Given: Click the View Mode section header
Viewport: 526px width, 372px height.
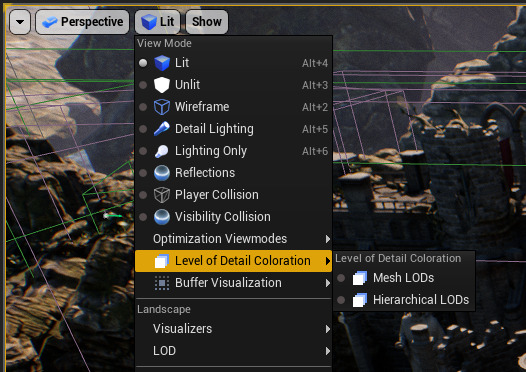Looking at the screenshot, I should pyautogui.click(x=164, y=43).
